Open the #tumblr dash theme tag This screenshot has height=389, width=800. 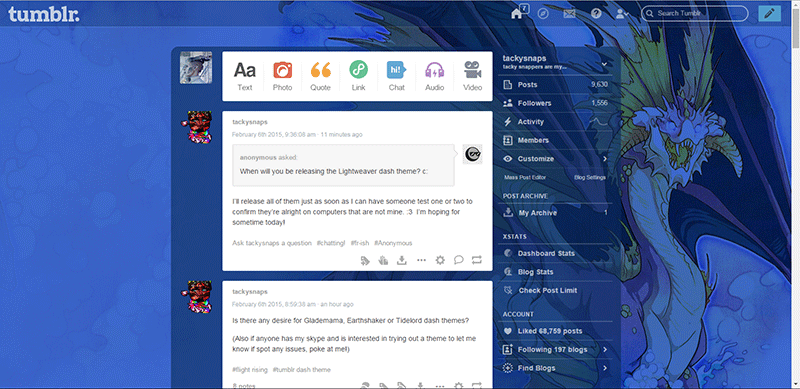[x=302, y=370]
